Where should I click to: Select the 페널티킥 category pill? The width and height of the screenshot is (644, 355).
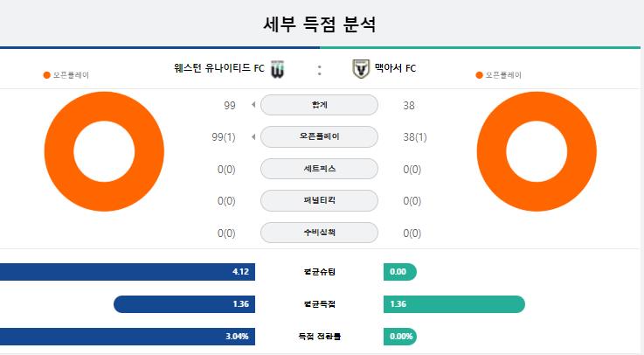coord(319,200)
